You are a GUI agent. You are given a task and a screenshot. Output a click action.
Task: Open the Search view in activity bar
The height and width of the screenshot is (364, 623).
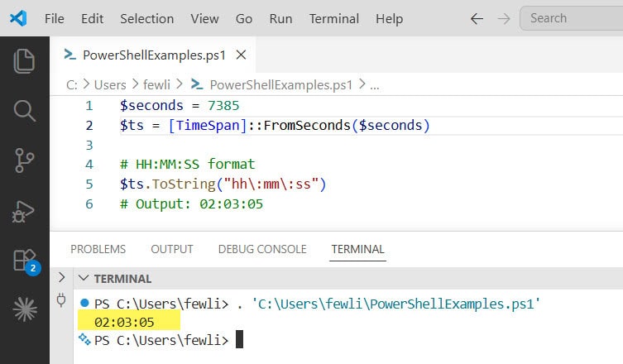pyautogui.click(x=24, y=111)
